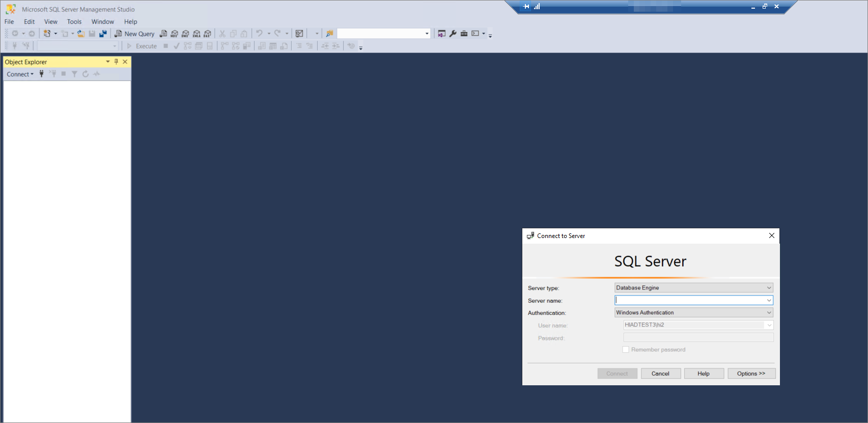
Task: Expand the Server type dropdown
Action: [x=769, y=288]
